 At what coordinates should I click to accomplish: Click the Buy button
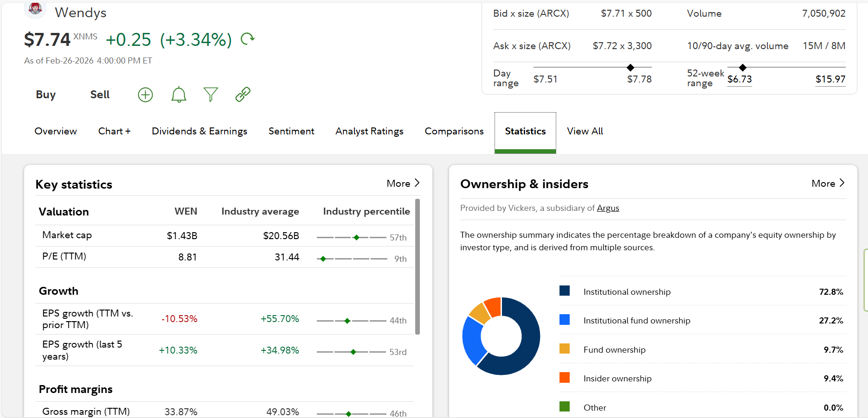point(46,95)
